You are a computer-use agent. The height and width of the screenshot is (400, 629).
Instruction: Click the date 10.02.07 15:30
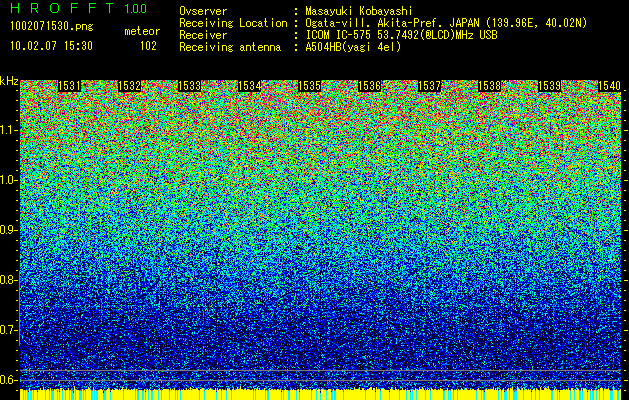tap(51, 46)
